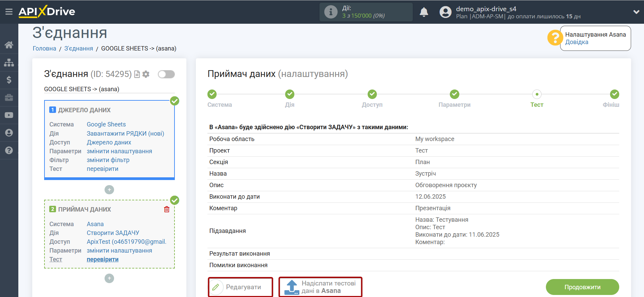Open the Головна breadcrumb link
This screenshot has height=297, width=644.
tap(44, 48)
